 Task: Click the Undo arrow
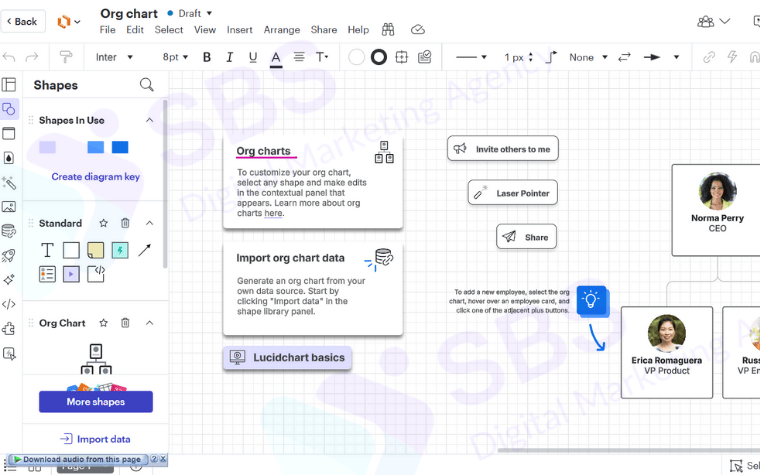(9, 57)
